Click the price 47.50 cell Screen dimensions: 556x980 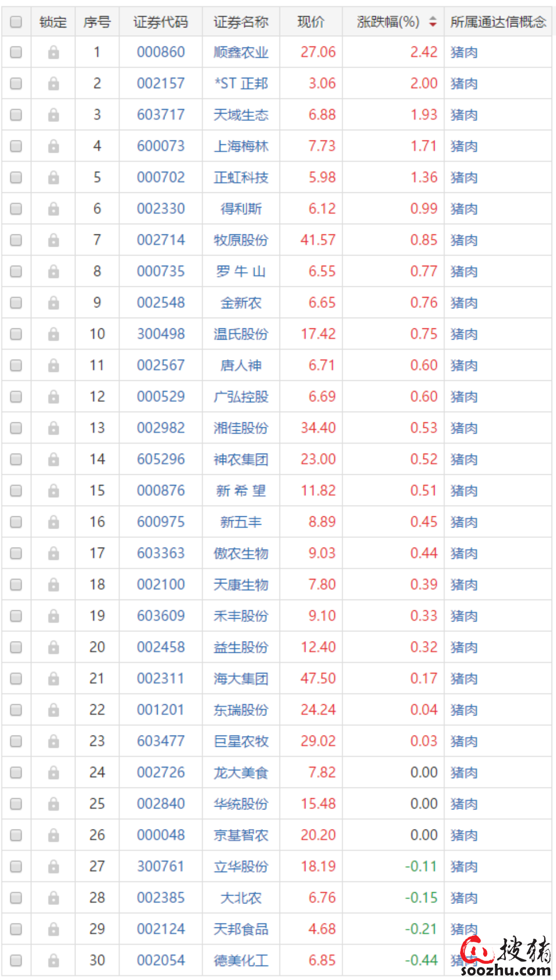click(x=318, y=679)
